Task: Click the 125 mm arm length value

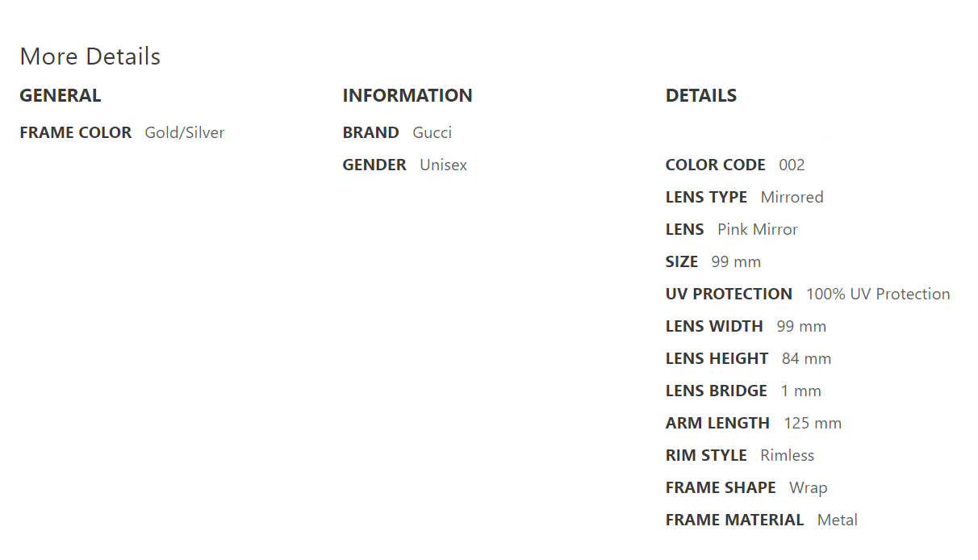Action: tap(812, 423)
